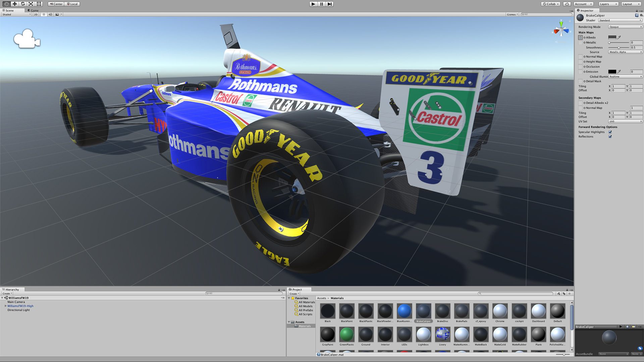
Task: Select the GreenPlastic material thumbnail
Action: pos(346,334)
